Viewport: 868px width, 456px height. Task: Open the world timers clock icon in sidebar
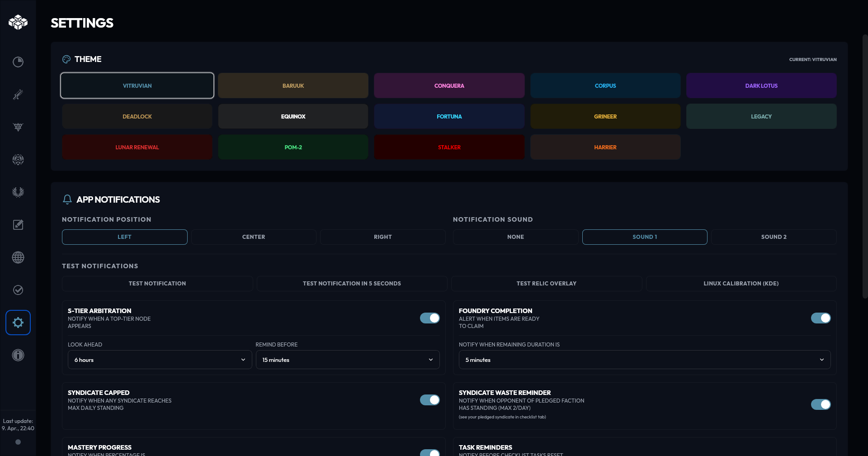(x=18, y=62)
